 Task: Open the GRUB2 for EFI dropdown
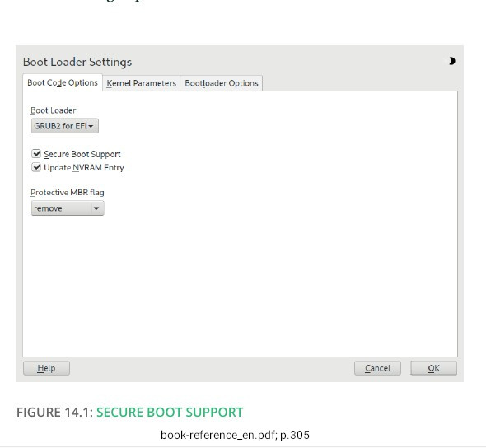click(65, 126)
